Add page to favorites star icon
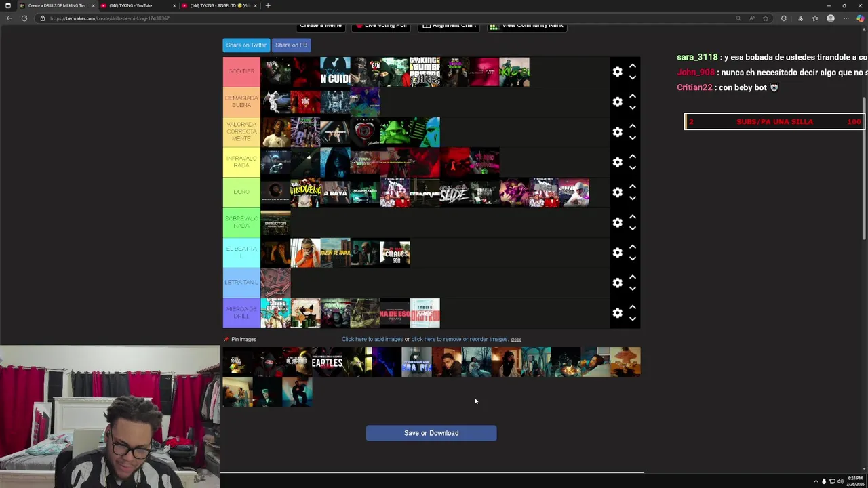Screen dimensions: 868x488 [766, 18]
